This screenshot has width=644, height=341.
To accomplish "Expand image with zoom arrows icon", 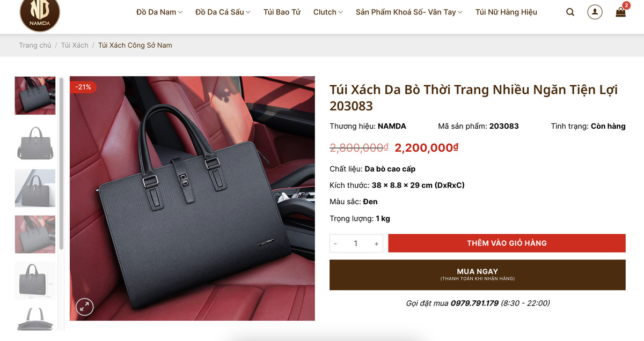I will click(x=85, y=307).
